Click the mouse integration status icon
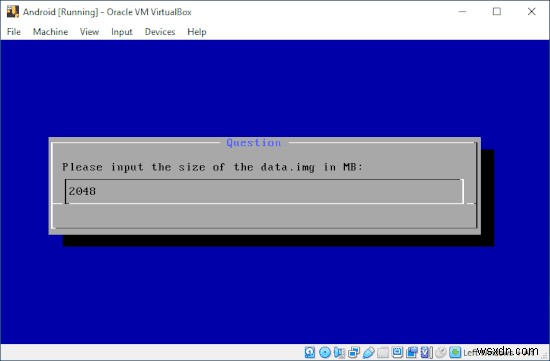 [x=441, y=352]
